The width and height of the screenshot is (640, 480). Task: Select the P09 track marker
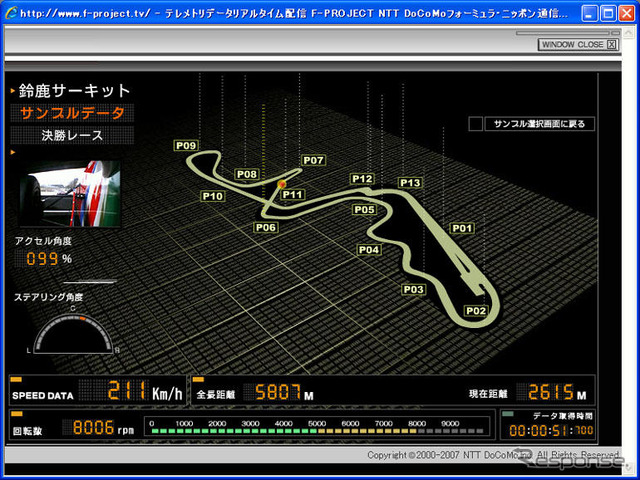tap(186, 146)
